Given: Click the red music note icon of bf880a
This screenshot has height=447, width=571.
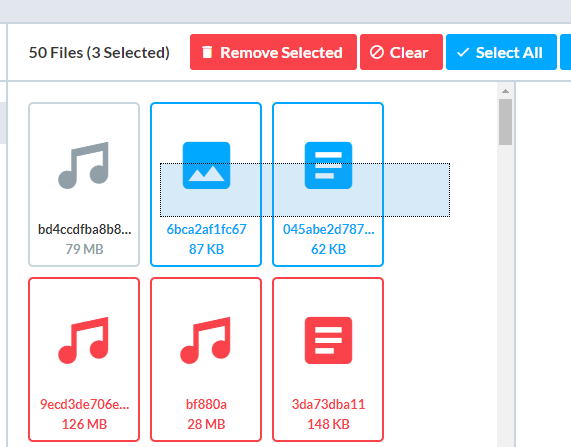Looking at the screenshot, I should pos(206,340).
